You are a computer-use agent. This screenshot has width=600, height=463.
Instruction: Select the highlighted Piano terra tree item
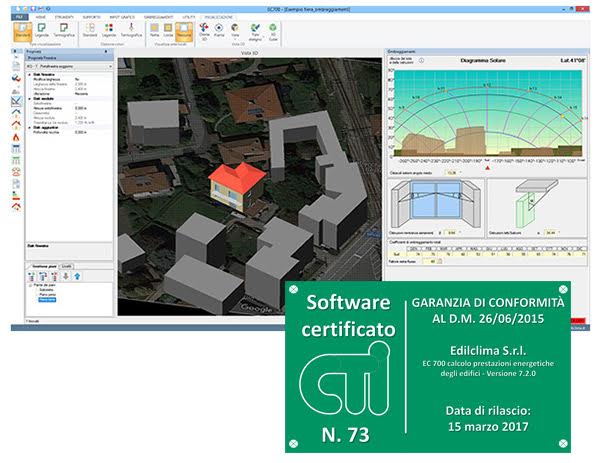tap(47, 300)
